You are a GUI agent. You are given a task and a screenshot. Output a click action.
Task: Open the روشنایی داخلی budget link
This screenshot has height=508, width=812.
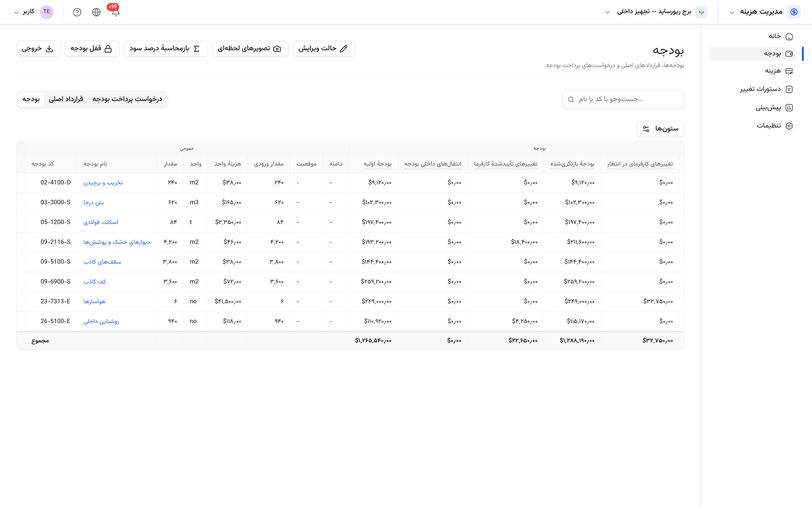coord(101,322)
